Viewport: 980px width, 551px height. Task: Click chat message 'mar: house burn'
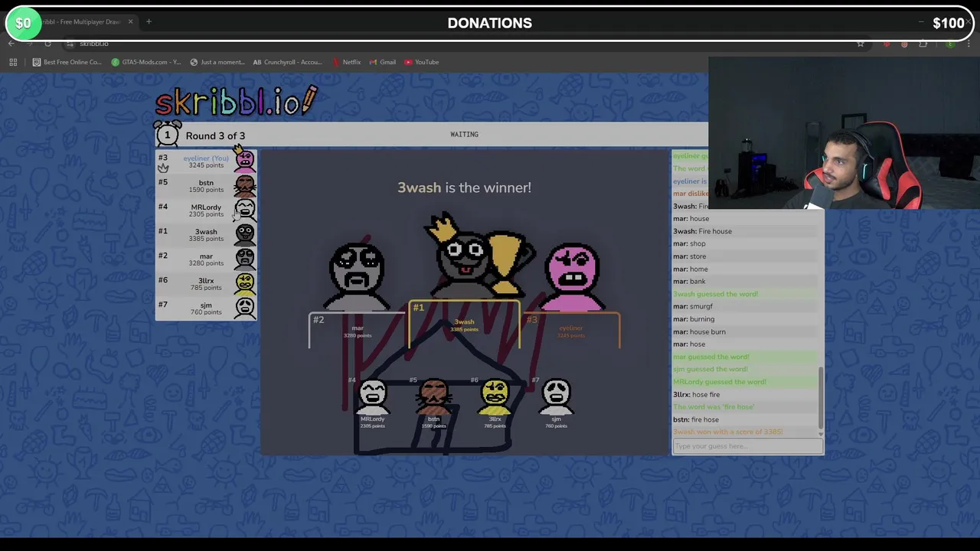(699, 331)
